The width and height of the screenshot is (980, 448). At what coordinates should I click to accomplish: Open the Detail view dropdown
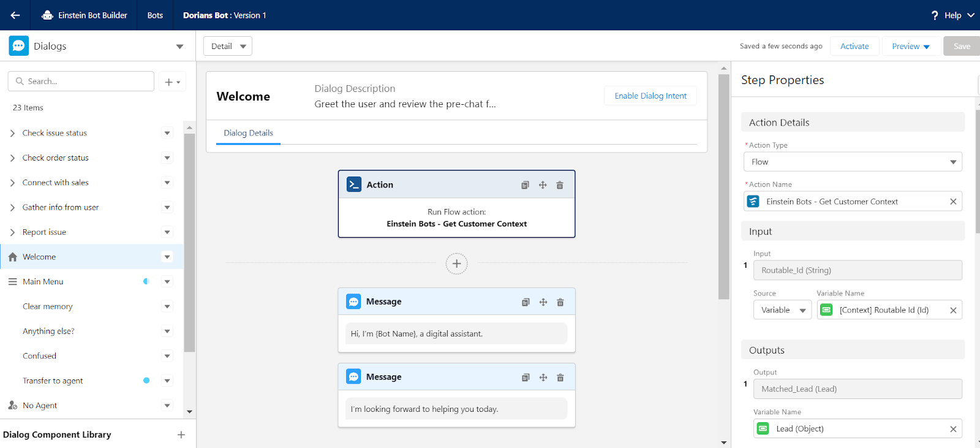228,47
